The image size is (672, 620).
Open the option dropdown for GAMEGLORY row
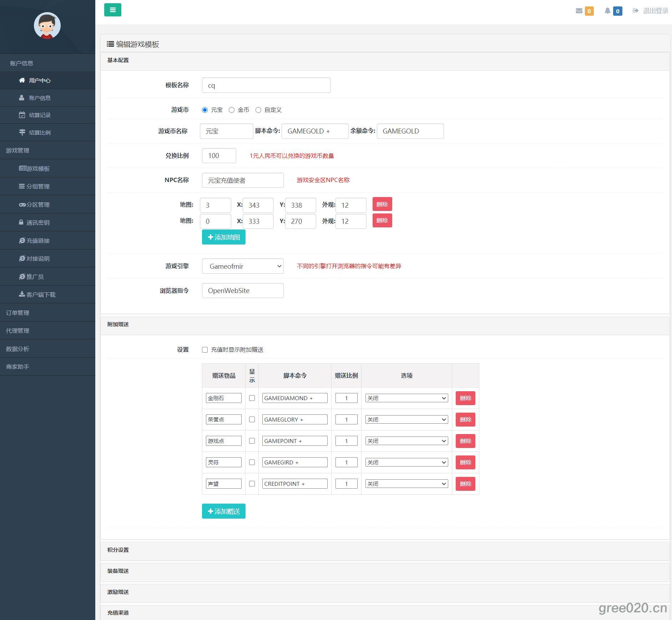(406, 419)
